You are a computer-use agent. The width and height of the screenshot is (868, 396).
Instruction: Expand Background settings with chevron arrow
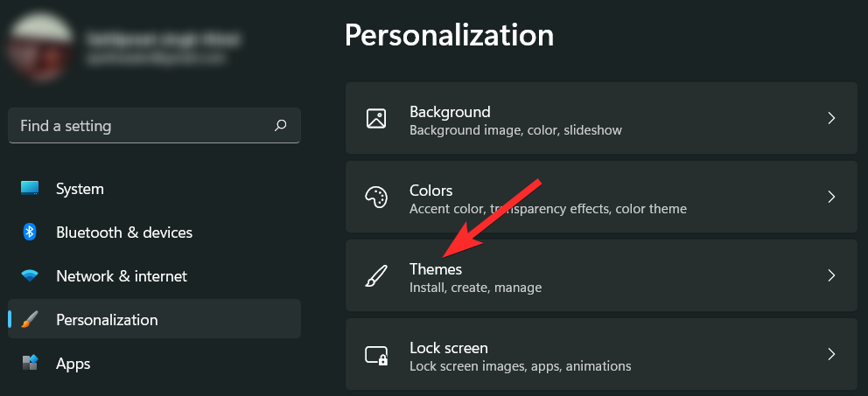coord(831,119)
